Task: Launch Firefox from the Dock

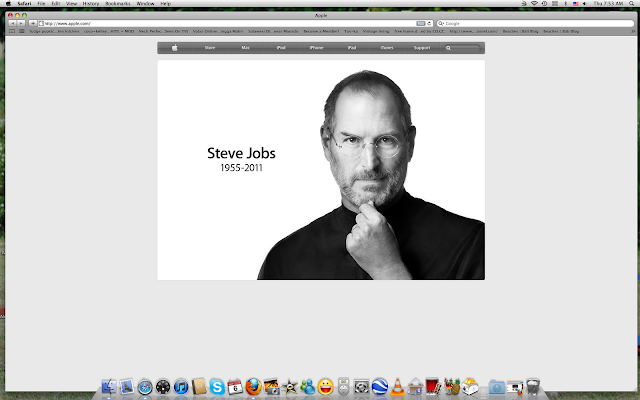Action: [x=253, y=387]
